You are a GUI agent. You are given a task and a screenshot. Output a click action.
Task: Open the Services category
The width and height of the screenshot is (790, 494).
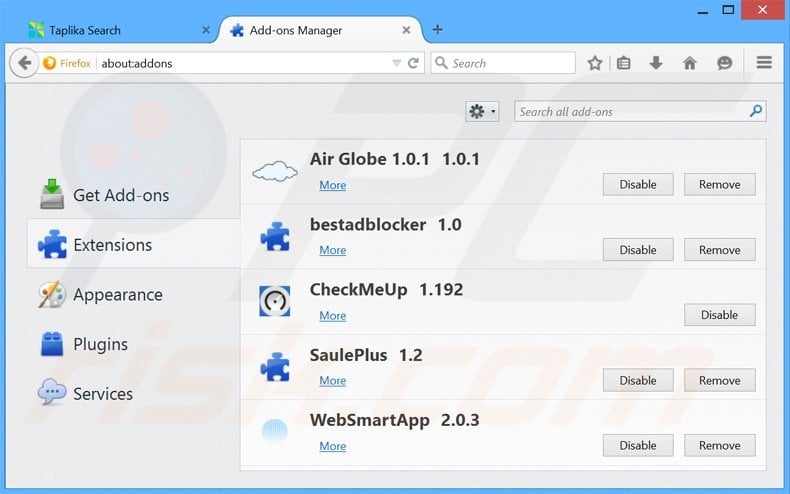(134, 393)
